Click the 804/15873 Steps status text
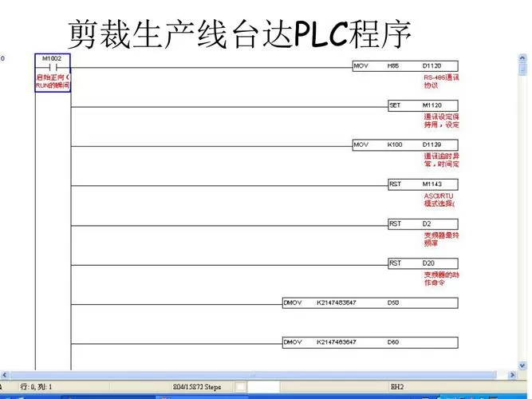 coord(197,387)
